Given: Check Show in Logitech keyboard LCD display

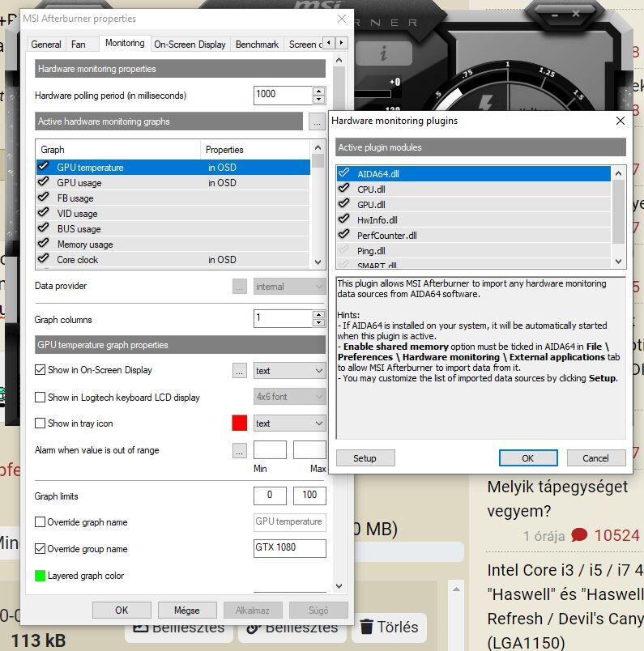Looking at the screenshot, I should coord(40,398).
